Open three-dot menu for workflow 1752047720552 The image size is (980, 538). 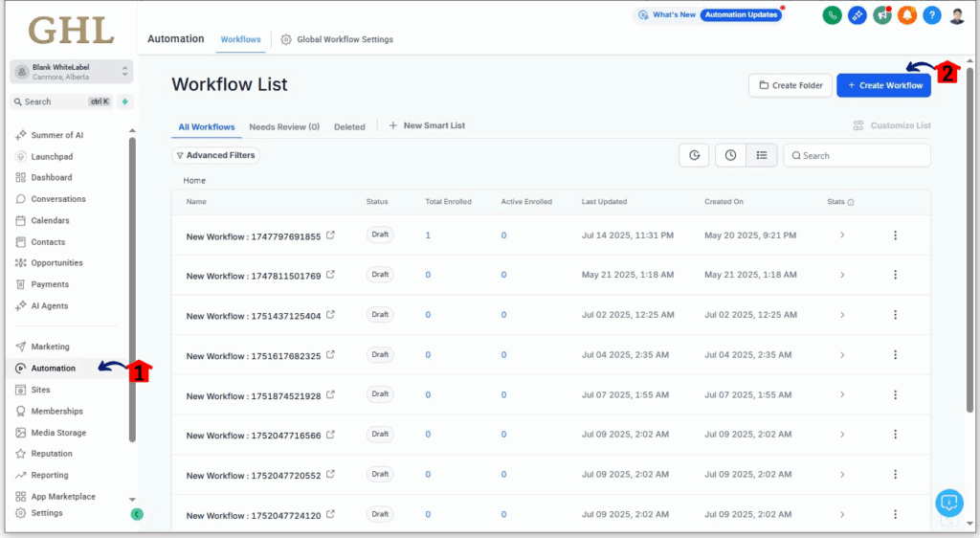pyautogui.click(x=895, y=474)
